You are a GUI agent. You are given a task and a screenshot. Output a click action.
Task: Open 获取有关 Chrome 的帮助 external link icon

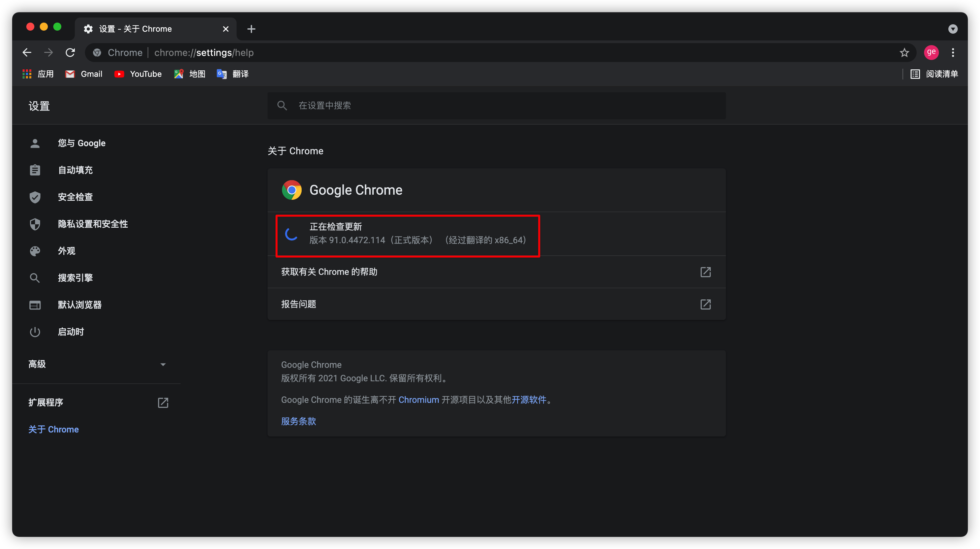705,272
